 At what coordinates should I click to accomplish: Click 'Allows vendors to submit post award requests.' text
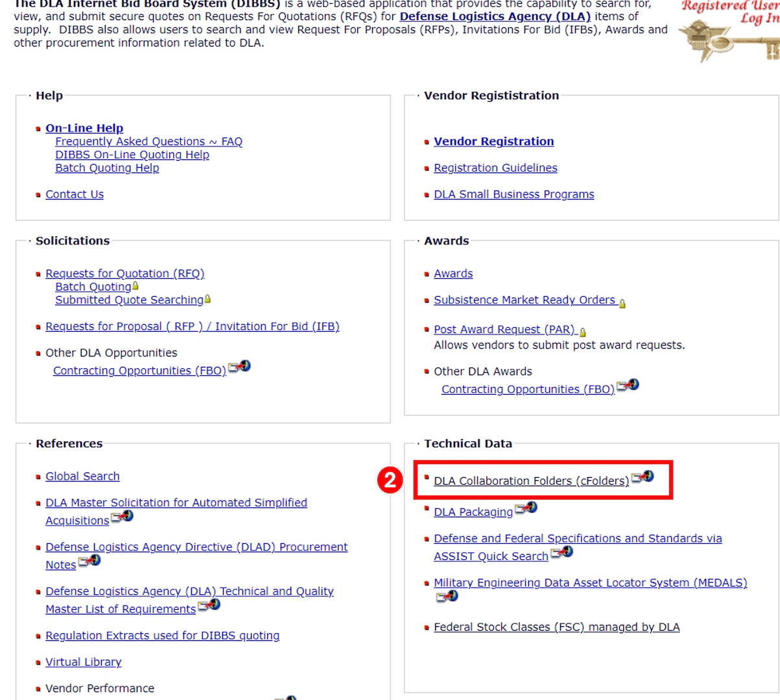(560, 345)
